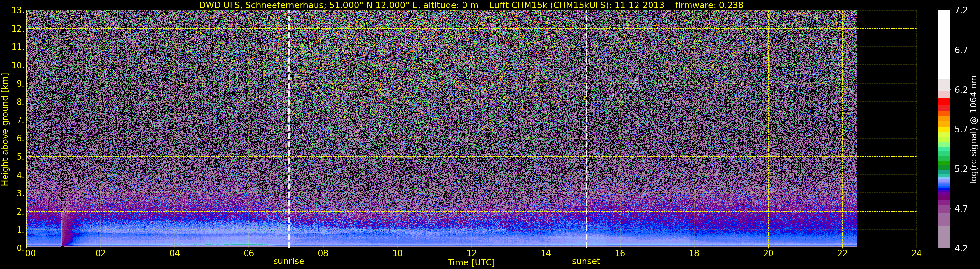Click the time axis tick "22"

pos(842,254)
